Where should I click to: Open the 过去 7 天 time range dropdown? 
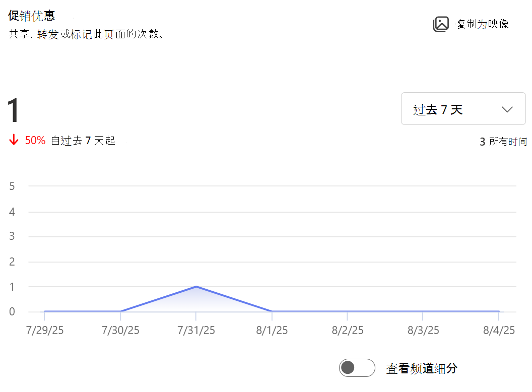[x=463, y=109]
